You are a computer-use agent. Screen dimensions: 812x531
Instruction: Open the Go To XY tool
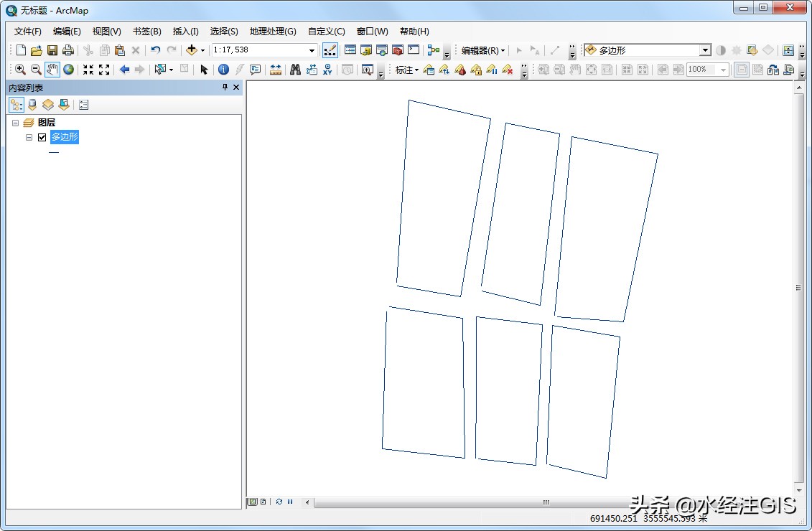pos(327,70)
